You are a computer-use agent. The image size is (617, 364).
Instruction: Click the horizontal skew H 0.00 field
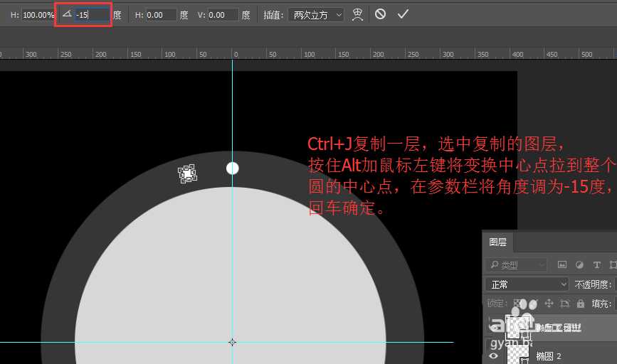(x=161, y=15)
